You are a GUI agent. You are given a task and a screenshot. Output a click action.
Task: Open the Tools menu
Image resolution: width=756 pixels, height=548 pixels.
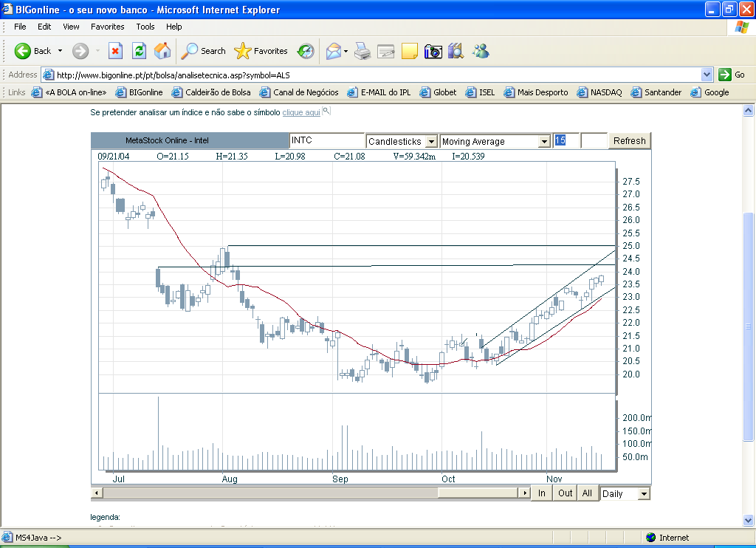pos(145,27)
